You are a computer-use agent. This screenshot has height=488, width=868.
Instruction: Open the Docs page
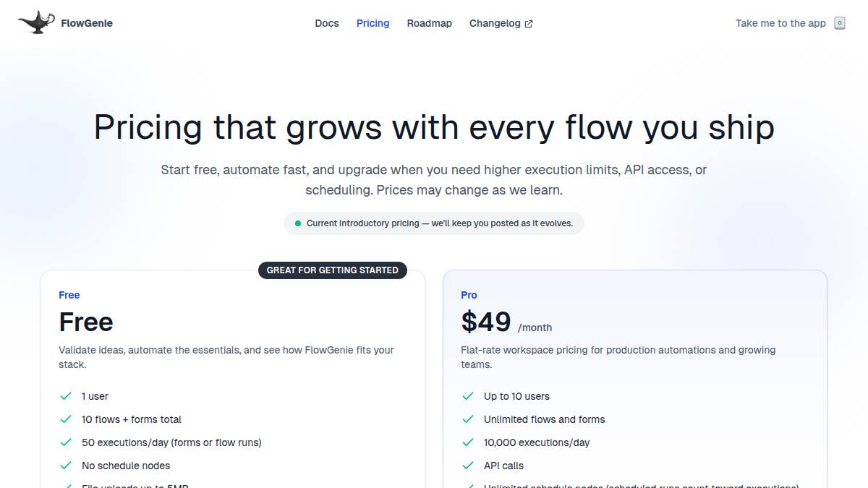pos(327,23)
